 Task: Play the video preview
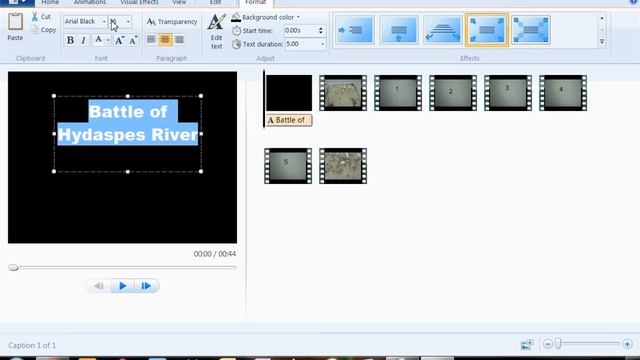[x=122, y=286]
